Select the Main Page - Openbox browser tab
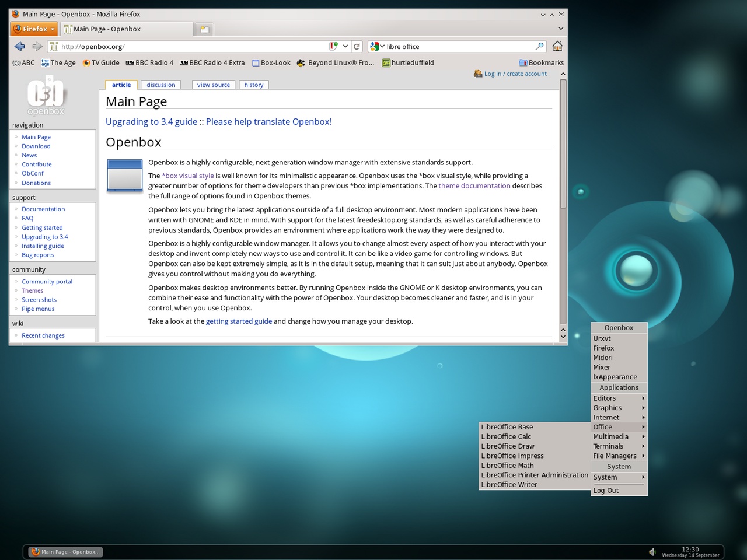This screenshot has width=747, height=560. (x=127, y=29)
